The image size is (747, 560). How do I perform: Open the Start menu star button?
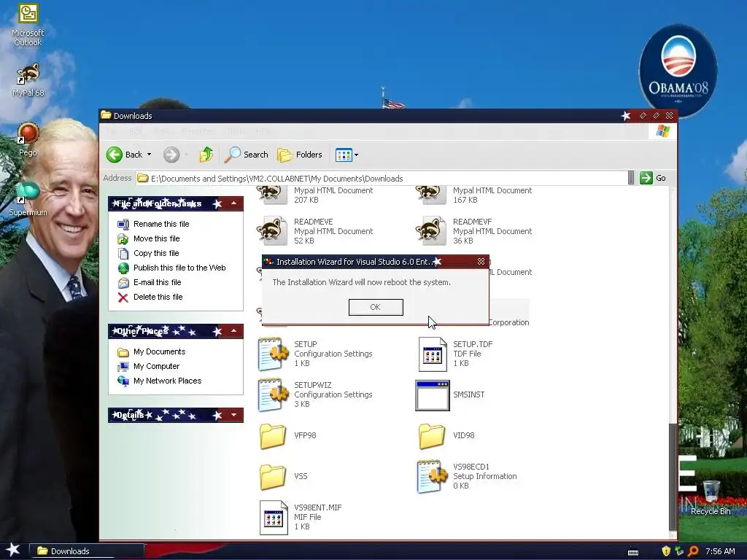click(13, 550)
